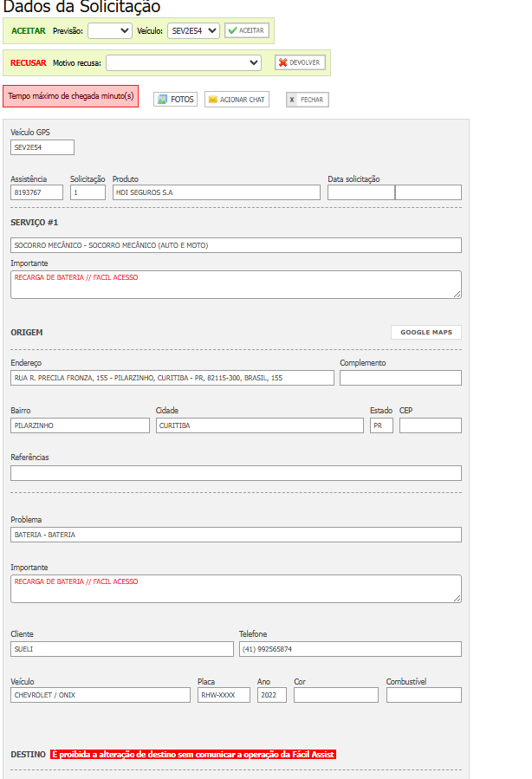Click the green checkmark Aceitar button
This screenshot has height=779, width=532.
click(247, 30)
